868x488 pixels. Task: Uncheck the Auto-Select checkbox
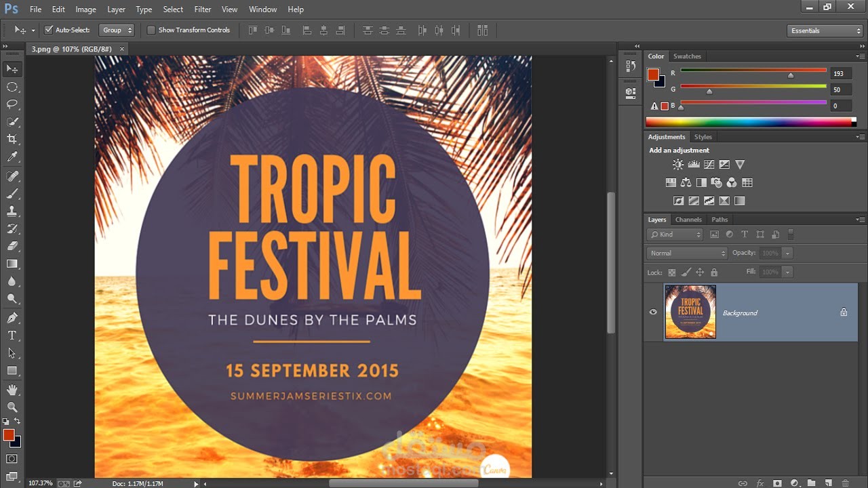point(49,30)
